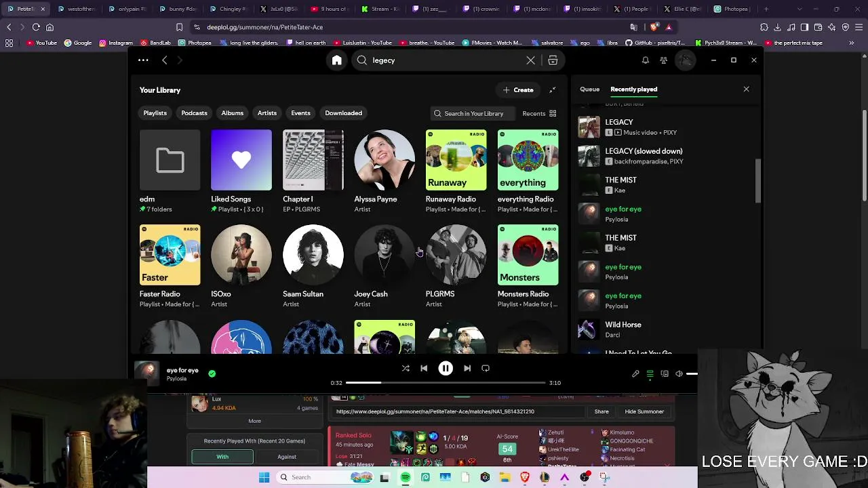
Task: Open Spotify notifications bell
Action: coord(645,60)
